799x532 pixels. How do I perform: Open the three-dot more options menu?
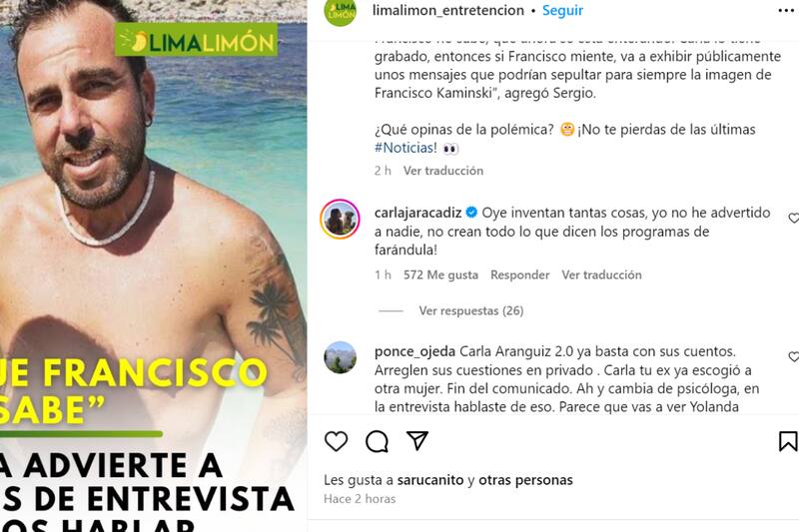pos(787,11)
